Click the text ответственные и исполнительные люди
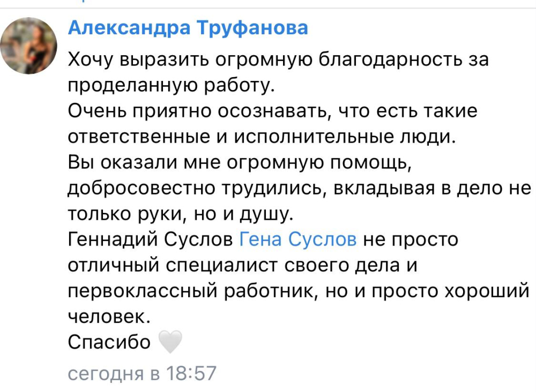Screen dimensions: 536x392 pyautogui.click(x=262, y=137)
